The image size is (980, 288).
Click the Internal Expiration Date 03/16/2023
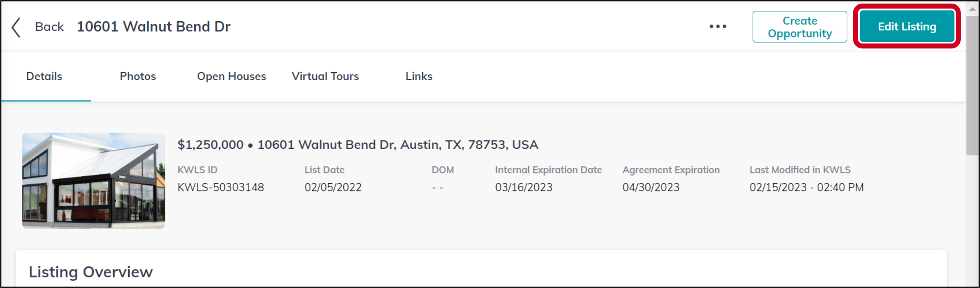523,187
